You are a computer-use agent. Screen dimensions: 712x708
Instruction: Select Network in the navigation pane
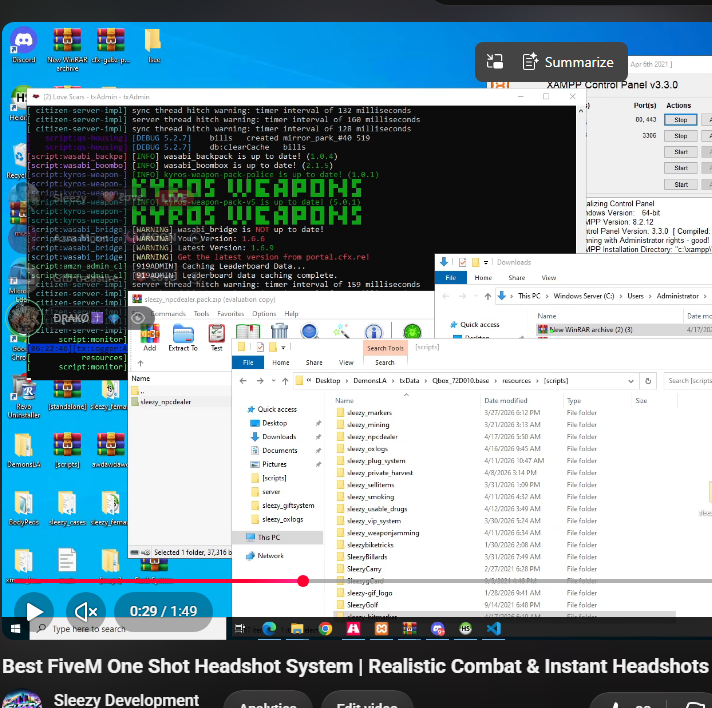point(271,556)
